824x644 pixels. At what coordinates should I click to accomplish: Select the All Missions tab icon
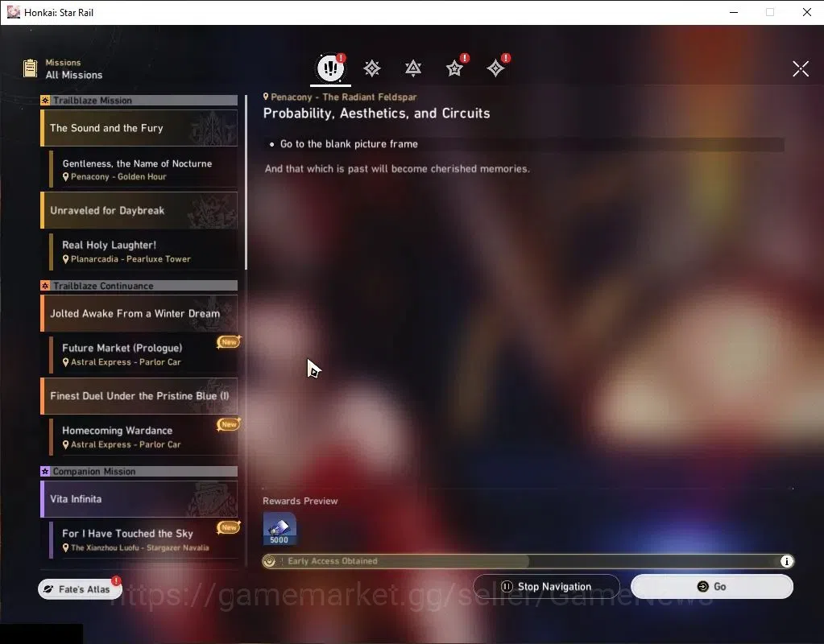tap(330, 68)
